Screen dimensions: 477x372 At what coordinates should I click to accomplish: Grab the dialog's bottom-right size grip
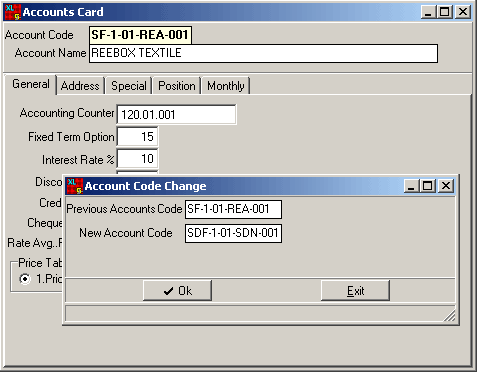[450, 316]
